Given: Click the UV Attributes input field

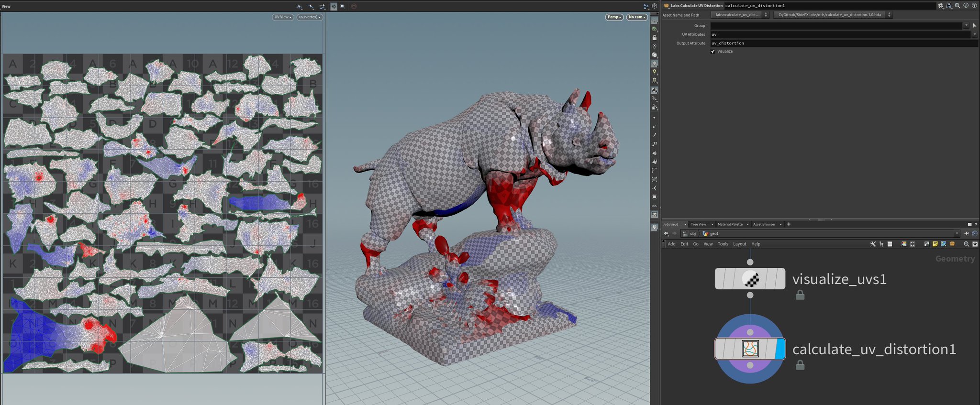Looking at the screenshot, I should (x=840, y=34).
